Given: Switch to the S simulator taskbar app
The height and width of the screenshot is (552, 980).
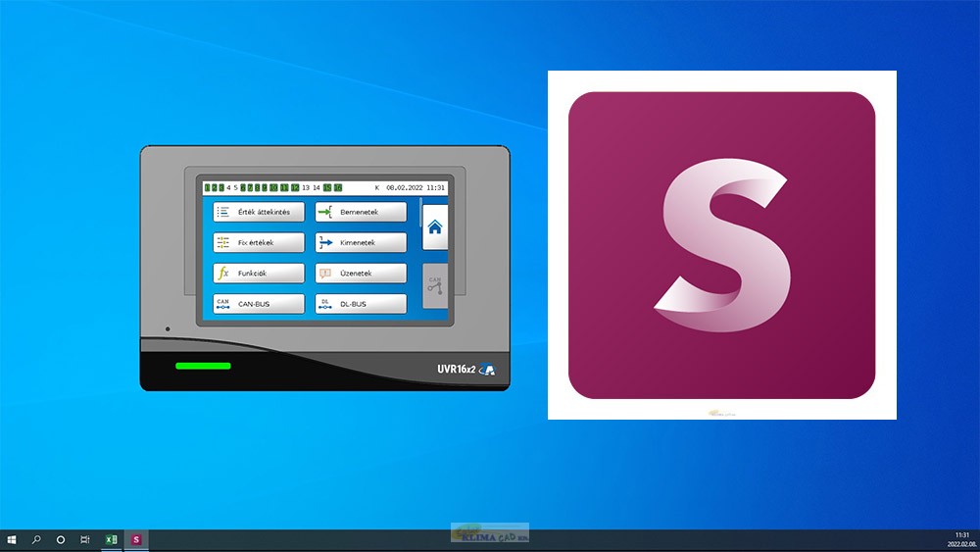Looking at the screenshot, I should click(x=136, y=539).
